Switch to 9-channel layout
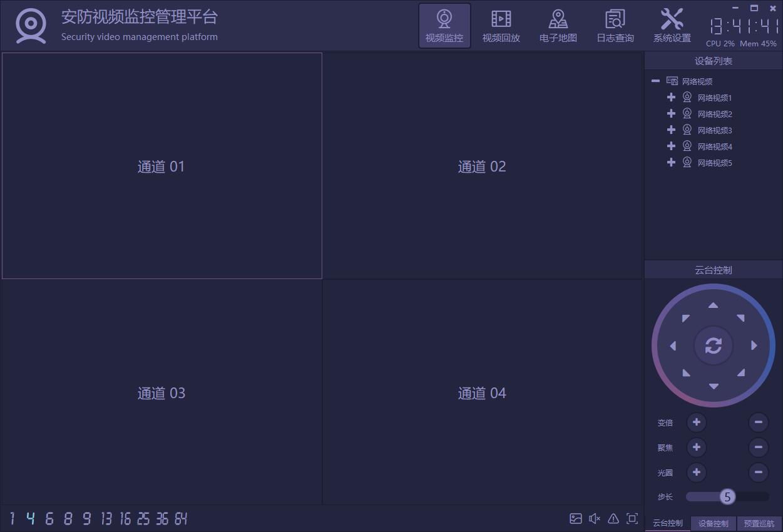The image size is (783, 532). pyautogui.click(x=86, y=518)
